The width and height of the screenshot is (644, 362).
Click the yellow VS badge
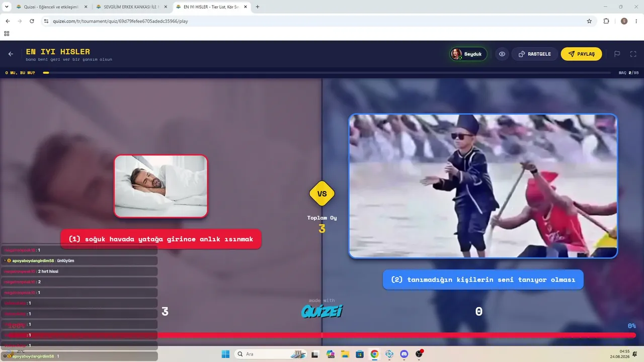pos(322,194)
